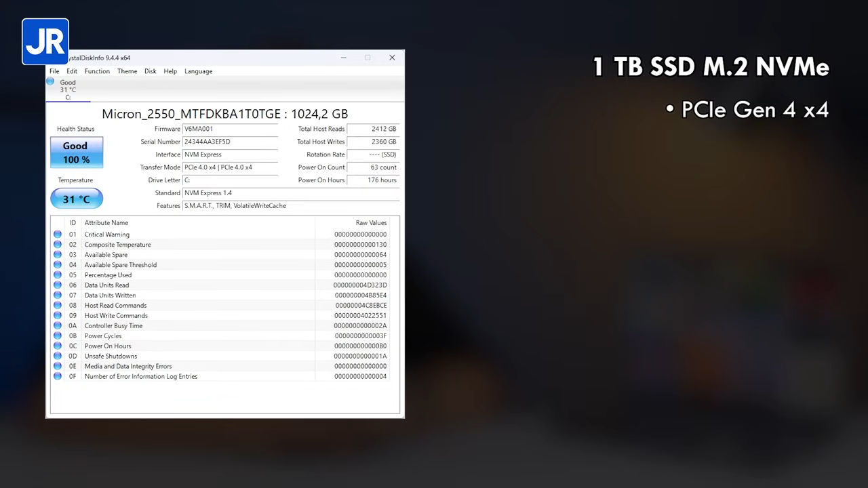Image resolution: width=868 pixels, height=488 pixels.
Task: Click the status orb next to Available Spare
Action: [x=58, y=255]
